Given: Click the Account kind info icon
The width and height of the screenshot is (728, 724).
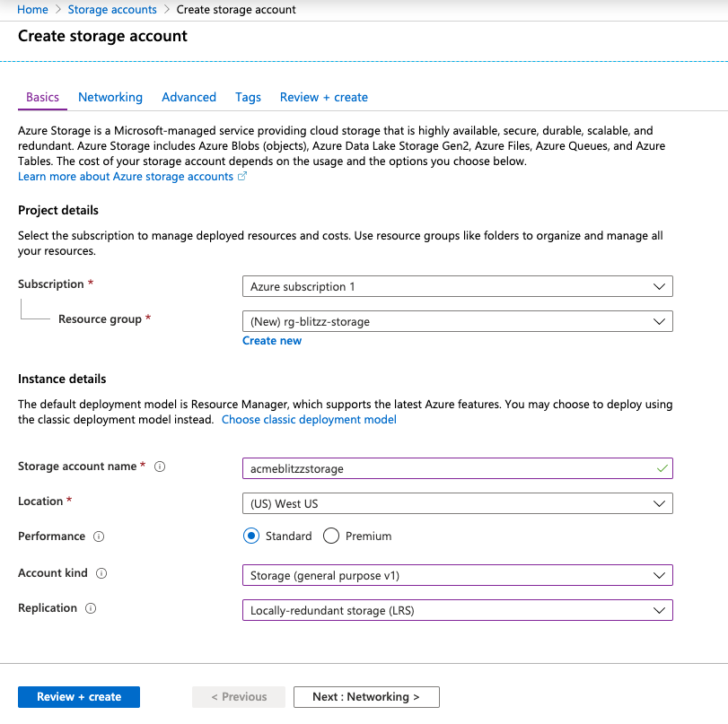Looking at the screenshot, I should (101, 573).
